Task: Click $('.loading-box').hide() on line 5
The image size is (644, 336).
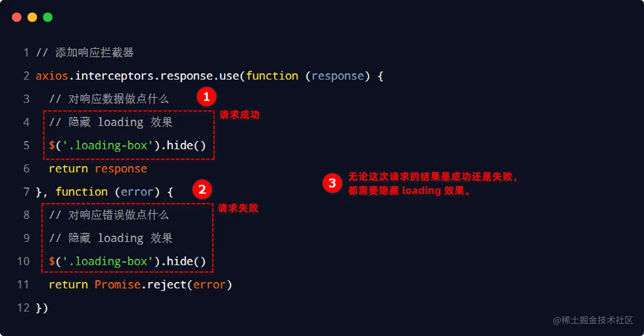Action: (127, 145)
